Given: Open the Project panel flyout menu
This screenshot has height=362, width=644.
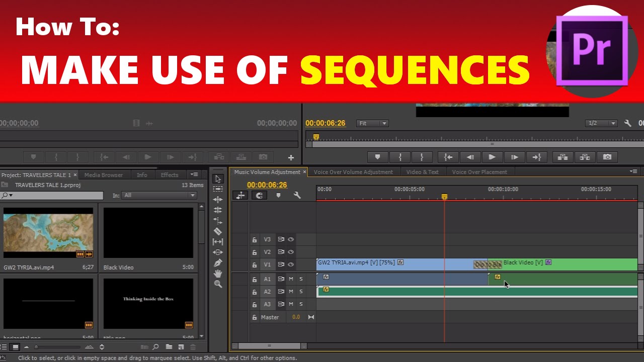Looking at the screenshot, I should point(194,174).
